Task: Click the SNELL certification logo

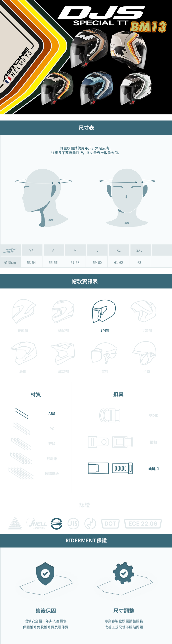Action: [37, 524]
